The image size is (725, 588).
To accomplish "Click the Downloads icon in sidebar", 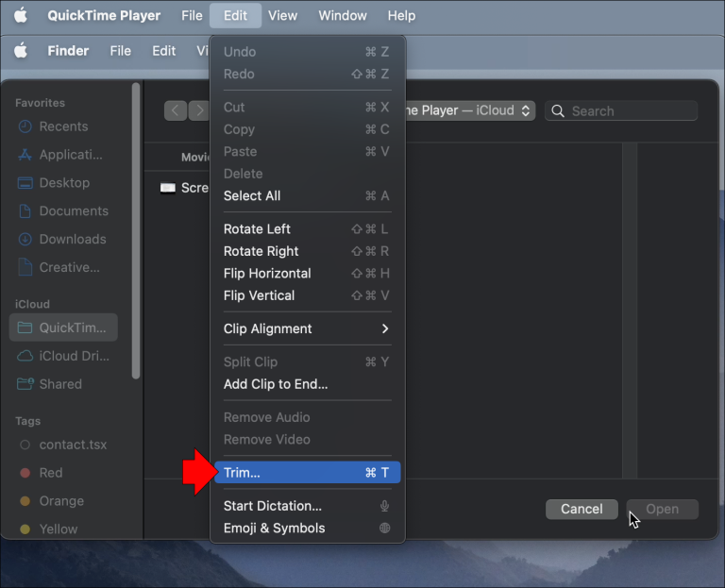I will 25,240.
